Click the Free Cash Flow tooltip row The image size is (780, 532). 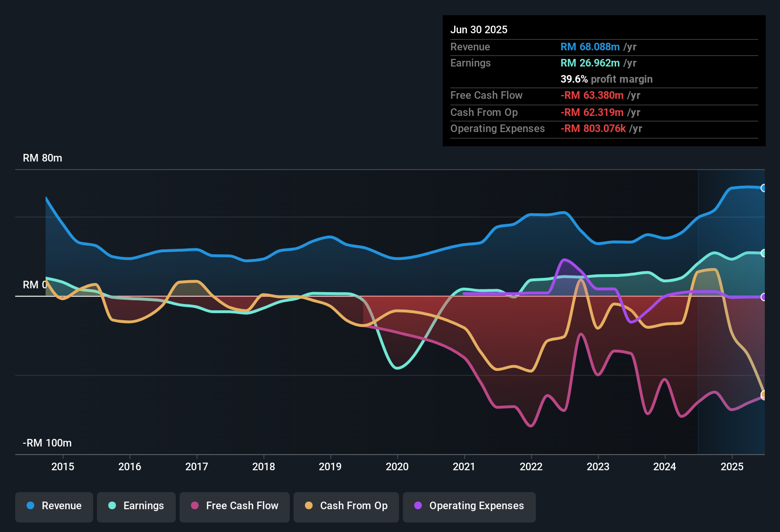pyautogui.click(x=603, y=95)
